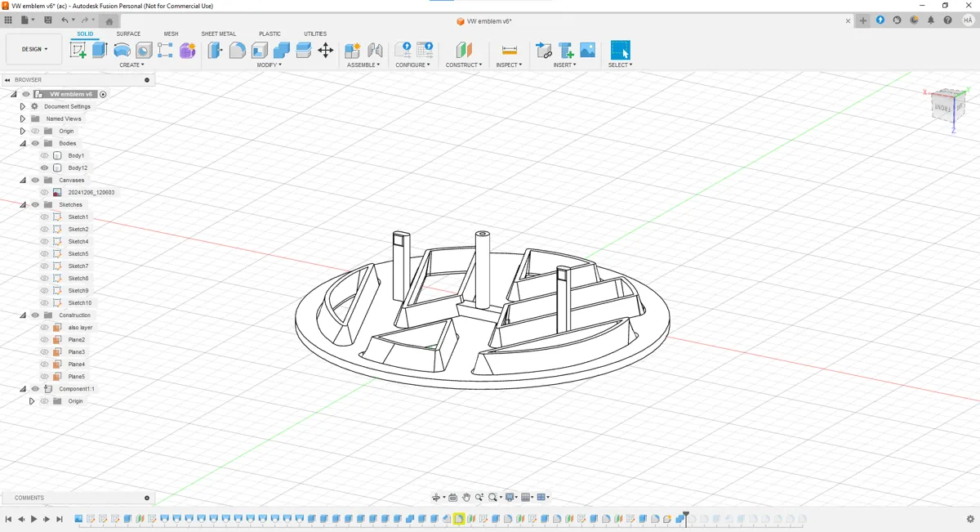Image resolution: width=980 pixels, height=532 pixels.
Task: Activate the VW emblem v6 radio button
Action: 103,94
